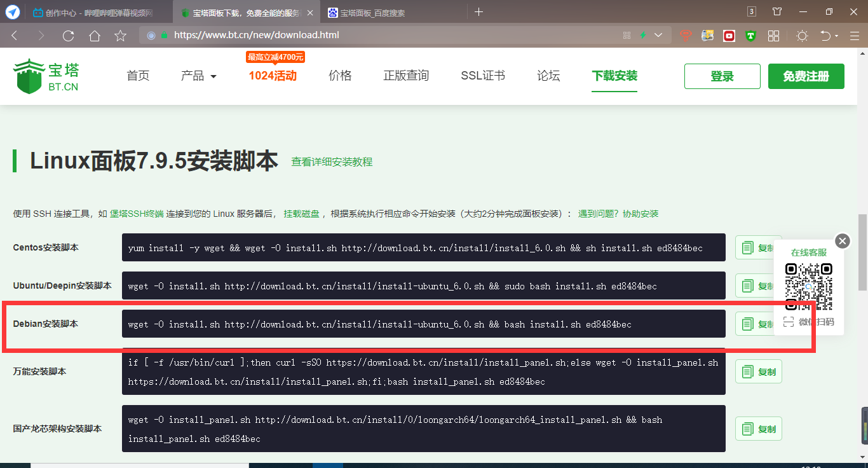Open the skin shirt icon in title bar

point(777,11)
